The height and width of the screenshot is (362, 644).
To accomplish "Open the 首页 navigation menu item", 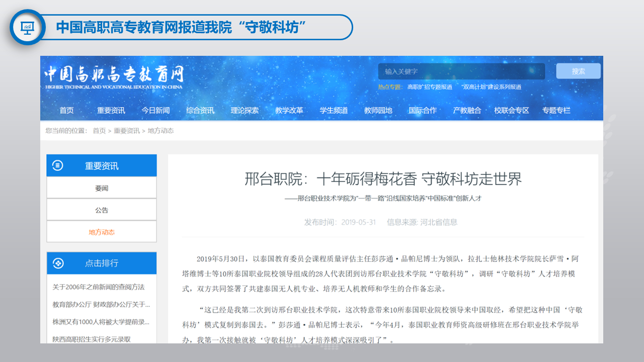I will point(66,110).
